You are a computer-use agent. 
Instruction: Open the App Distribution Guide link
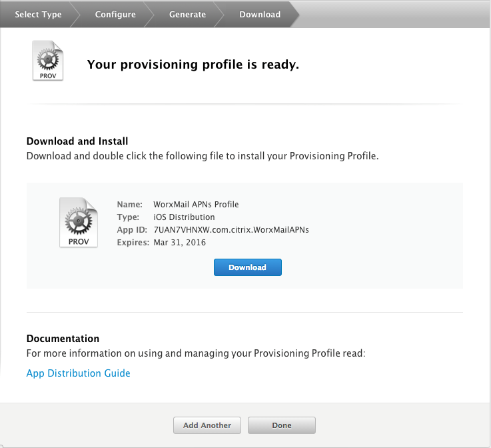(x=78, y=373)
